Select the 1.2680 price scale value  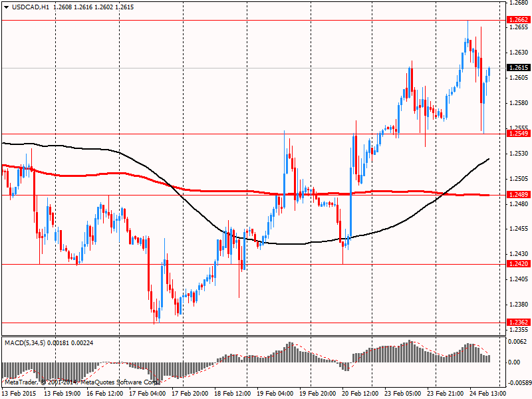click(x=519, y=3)
